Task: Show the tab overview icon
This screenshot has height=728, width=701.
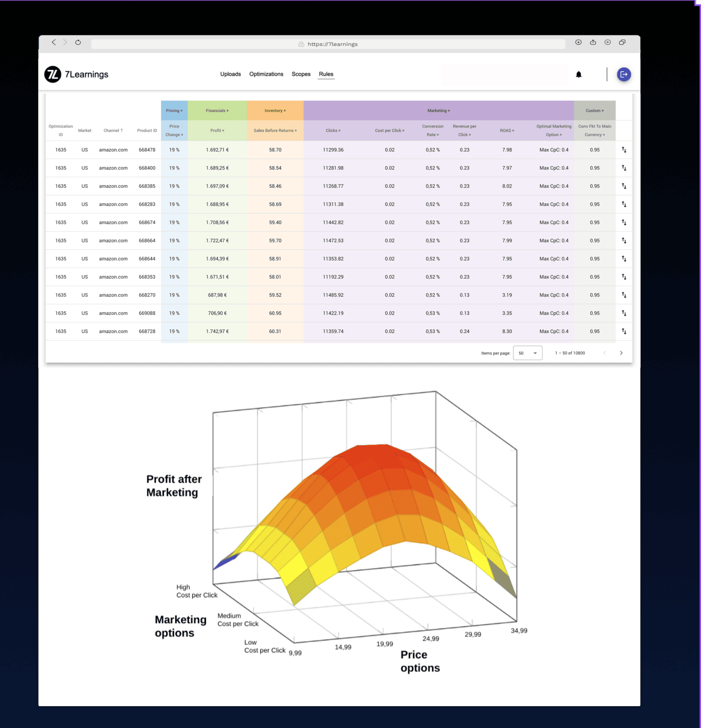Action: click(x=622, y=42)
